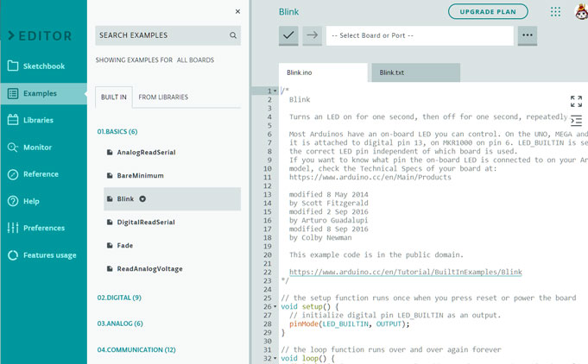
Task: Click the 'by Scott Fitzgerald' comment line
Action: [328, 204]
